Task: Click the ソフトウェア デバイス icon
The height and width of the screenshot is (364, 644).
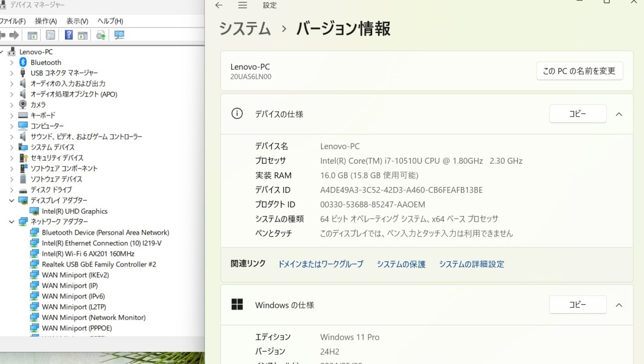Action: [x=23, y=179]
